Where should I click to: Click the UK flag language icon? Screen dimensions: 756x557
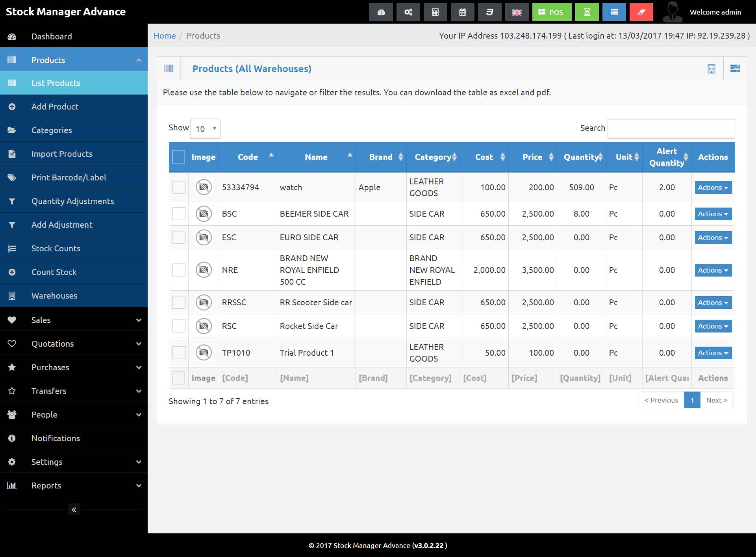(x=517, y=12)
